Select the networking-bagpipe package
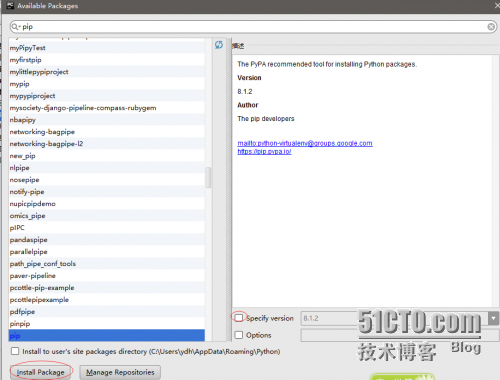The width and height of the screenshot is (500, 380). (x=107, y=132)
